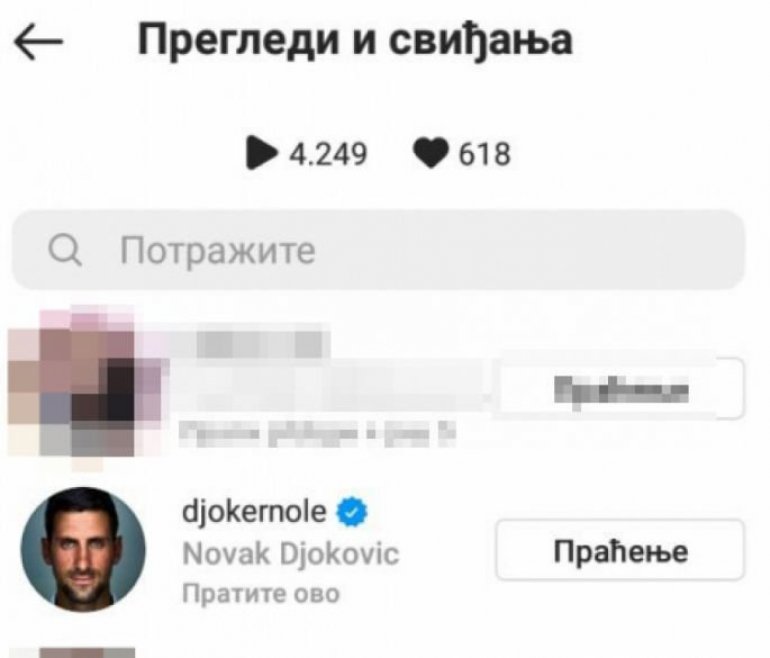Click the black heart likes icon
The height and width of the screenshot is (658, 770).
pyautogui.click(x=431, y=153)
